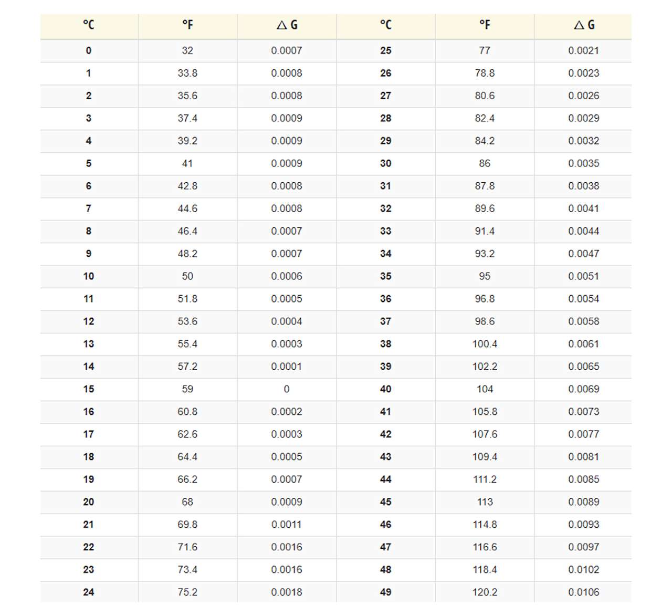Select the 0.0102 △ G cell
672x616 pixels.
tap(584, 569)
